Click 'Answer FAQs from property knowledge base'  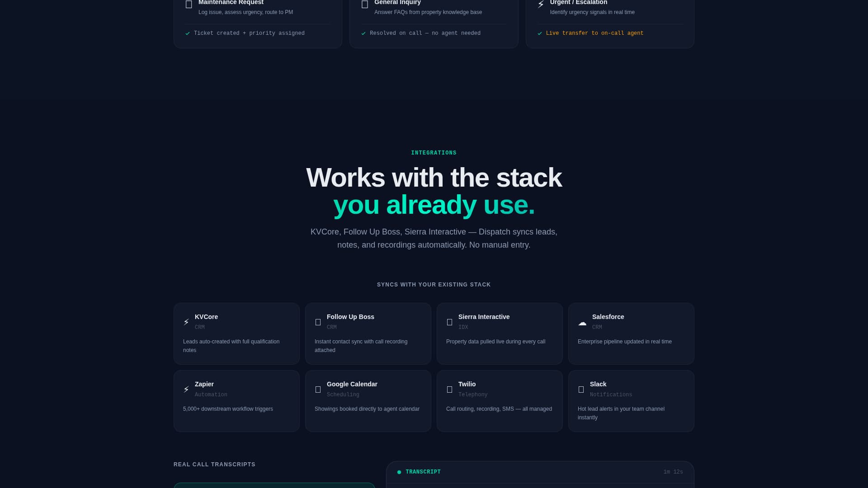tap(428, 12)
